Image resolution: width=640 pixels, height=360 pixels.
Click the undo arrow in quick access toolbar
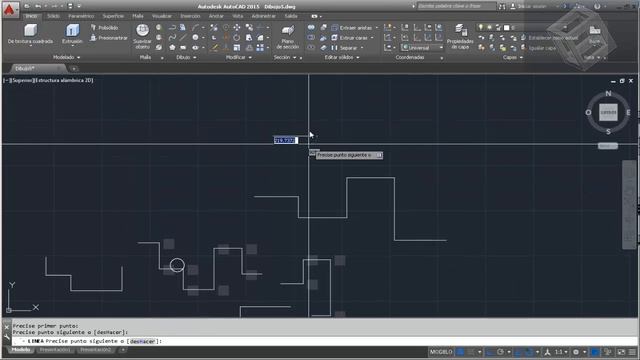[38, 6]
